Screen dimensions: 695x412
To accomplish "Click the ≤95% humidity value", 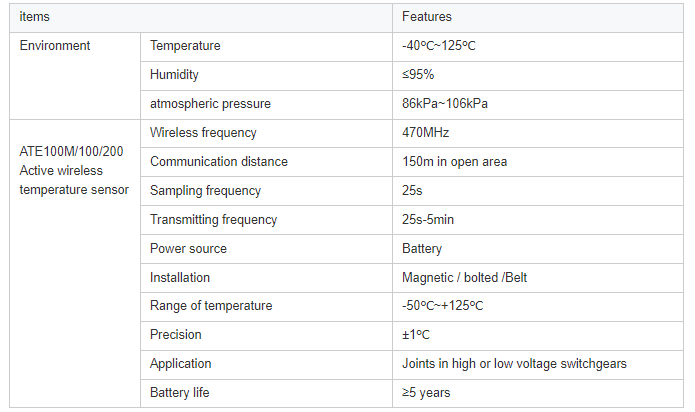I will [418, 75].
